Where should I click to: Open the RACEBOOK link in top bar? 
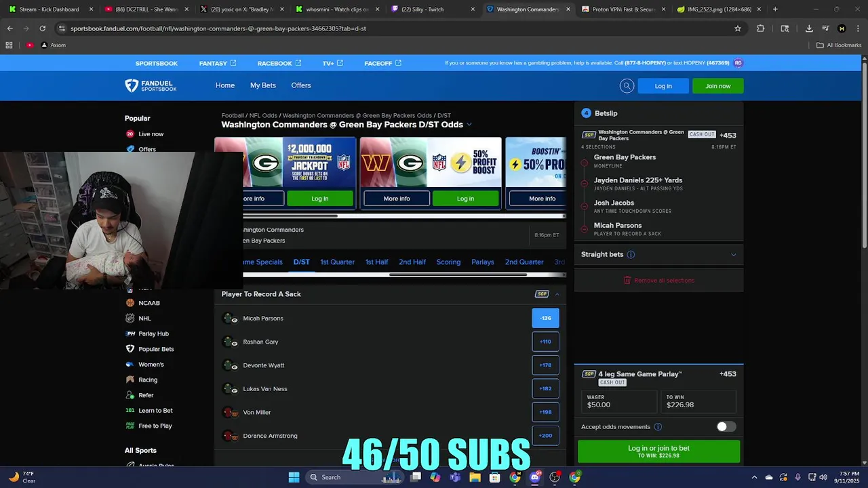click(x=279, y=63)
